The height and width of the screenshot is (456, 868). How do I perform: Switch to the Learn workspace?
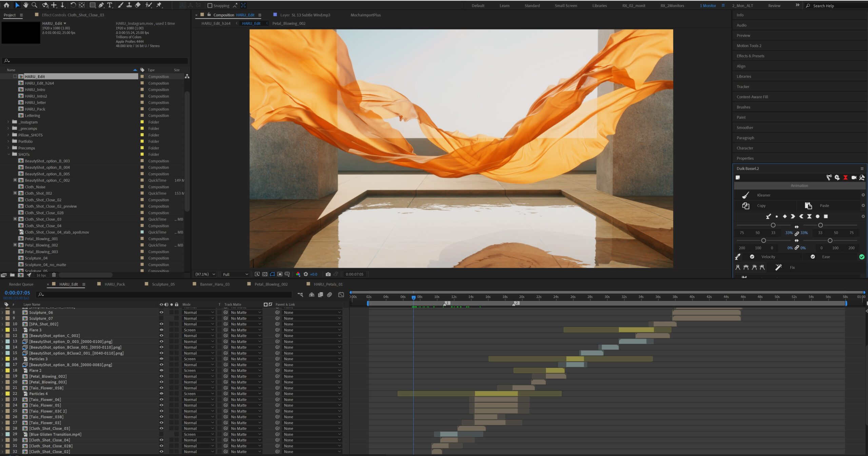pos(504,5)
